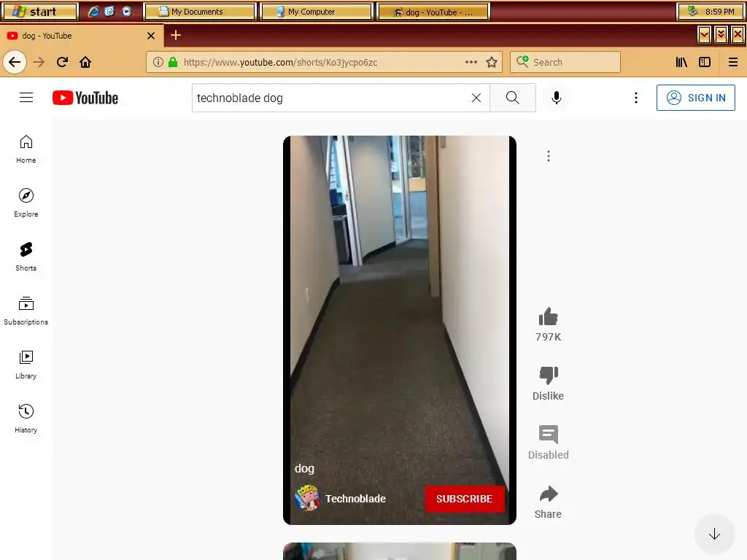
Task: Go to the YouTube logo homepage
Action: [x=85, y=98]
